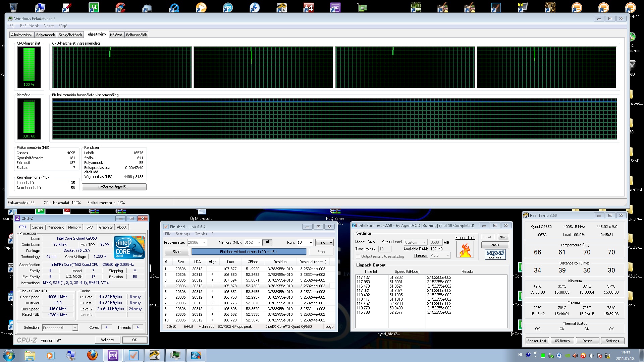Click the 15:53 taskbar clock

pos(625,353)
